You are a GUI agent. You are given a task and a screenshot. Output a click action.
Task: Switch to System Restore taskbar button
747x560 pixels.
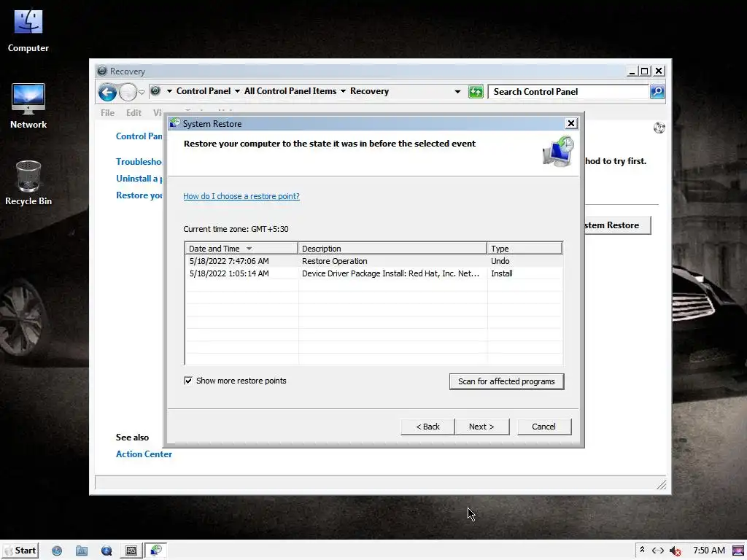(156, 551)
